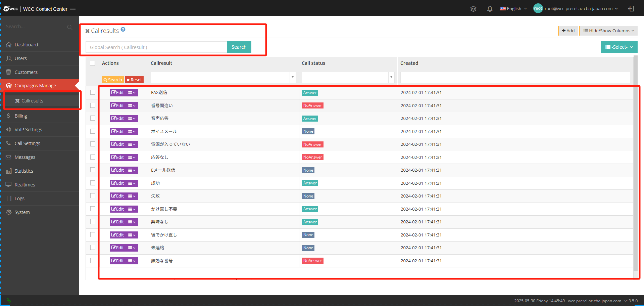Check the 応答なし row checkbox
Image resolution: width=644 pixels, height=306 pixels.
(x=93, y=157)
